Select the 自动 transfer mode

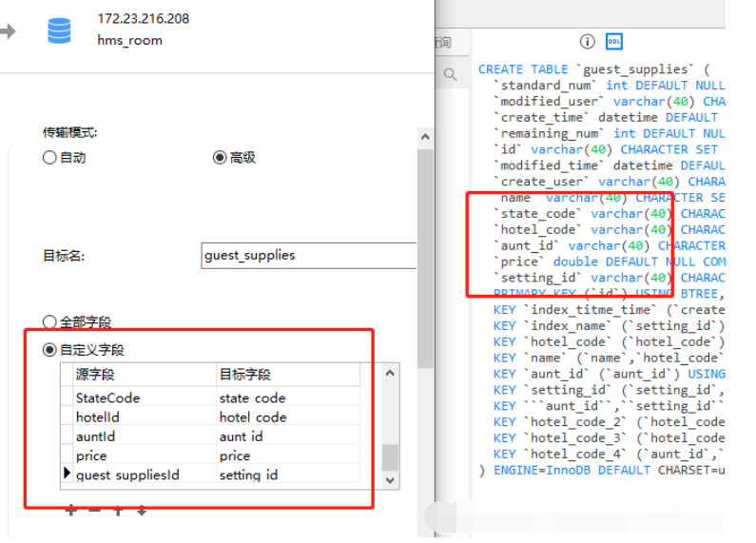(49, 158)
